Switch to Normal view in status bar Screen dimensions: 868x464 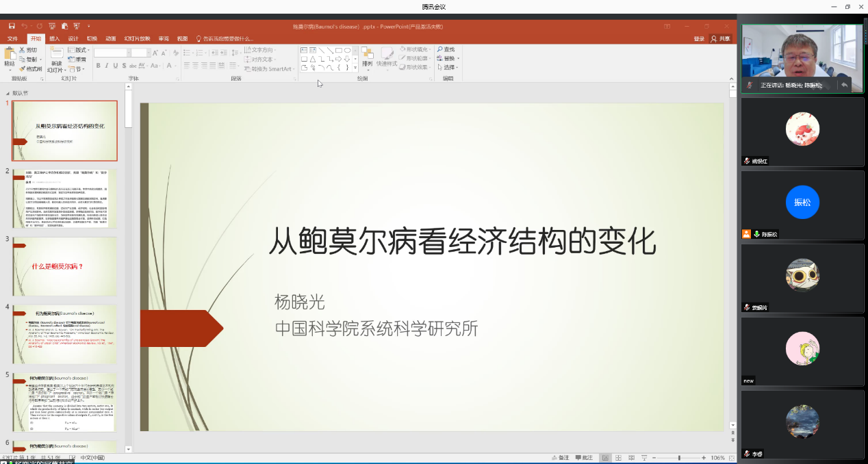pyautogui.click(x=605, y=458)
